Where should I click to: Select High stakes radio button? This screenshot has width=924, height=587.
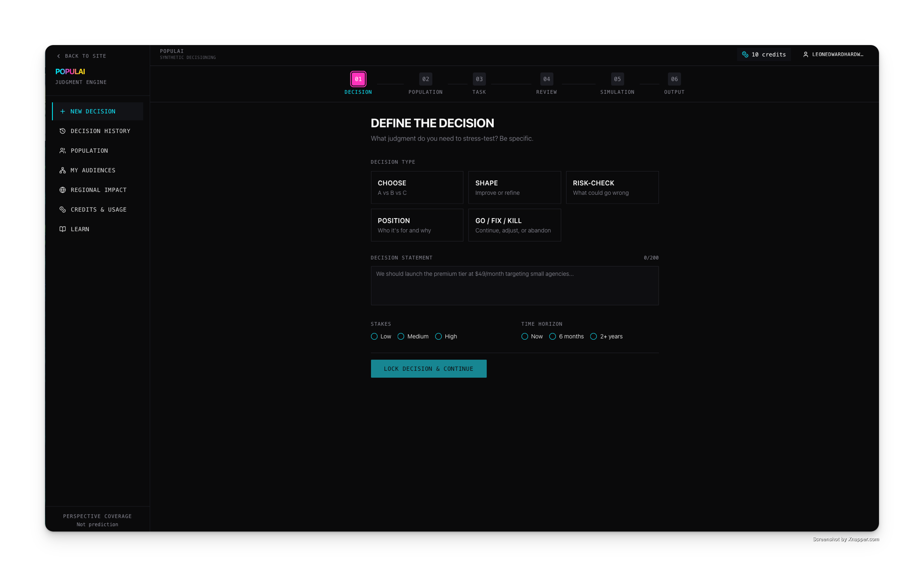point(438,337)
